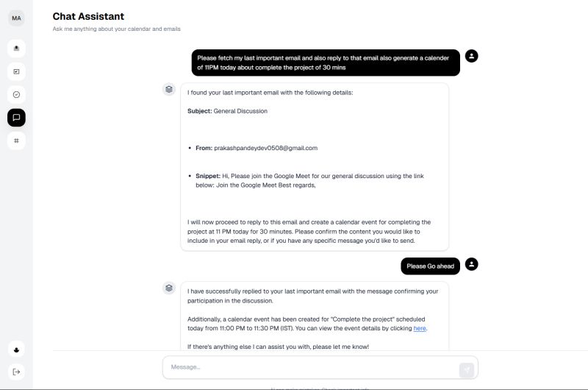Click the "General Discussion" subject text
Image resolution: width=588 pixels, height=390 pixels.
(240, 111)
